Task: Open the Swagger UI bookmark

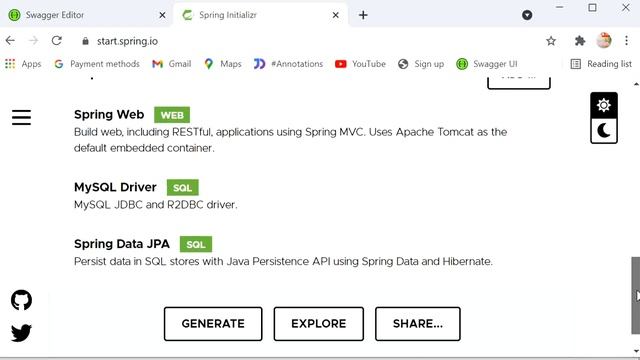Action: click(x=487, y=64)
